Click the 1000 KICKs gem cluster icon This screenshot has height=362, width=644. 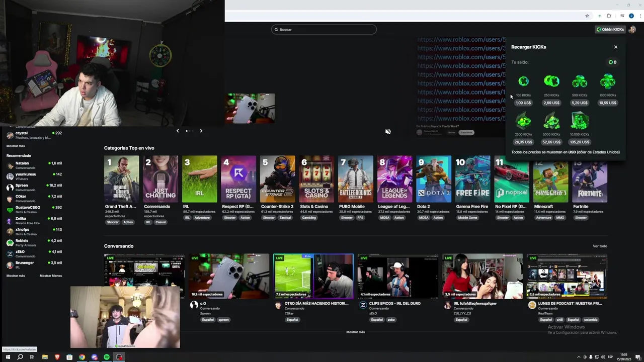[608, 81]
